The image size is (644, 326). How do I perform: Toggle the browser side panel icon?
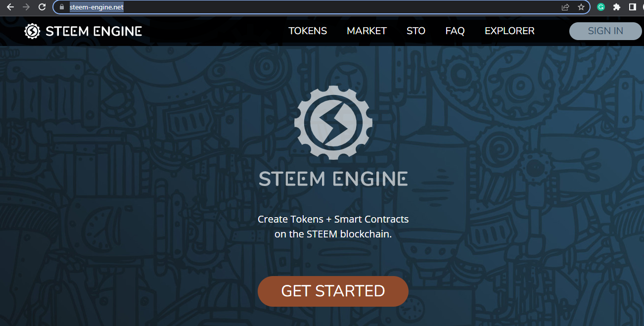(632, 7)
